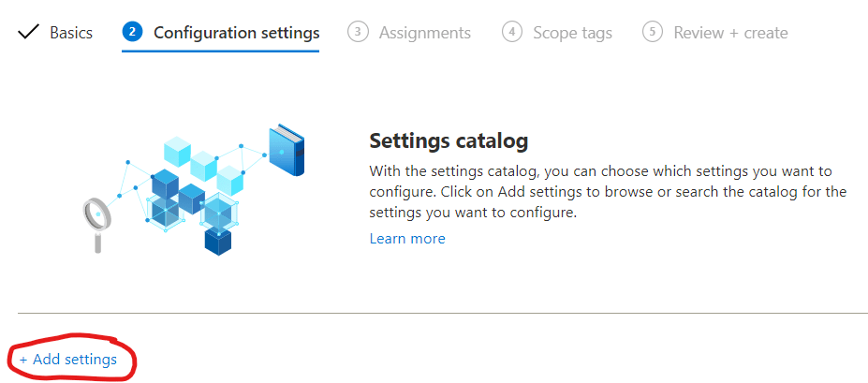Click the step 3 circle icon
The width and height of the screenshot is (868, 383).
click(357, 32)
